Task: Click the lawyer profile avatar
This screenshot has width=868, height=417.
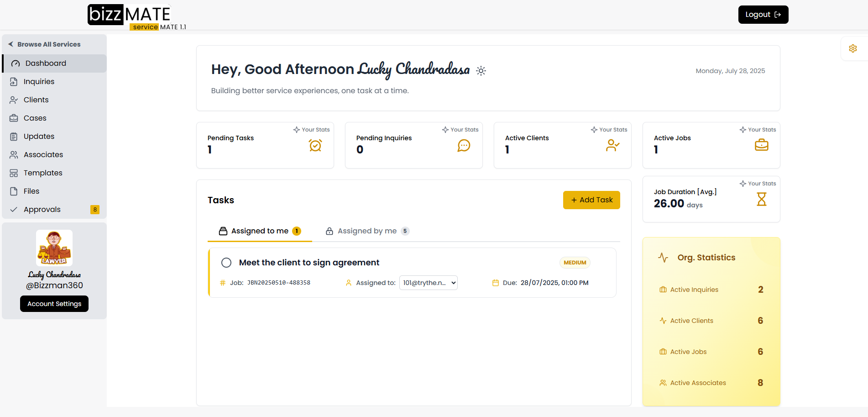Action: 54,248
